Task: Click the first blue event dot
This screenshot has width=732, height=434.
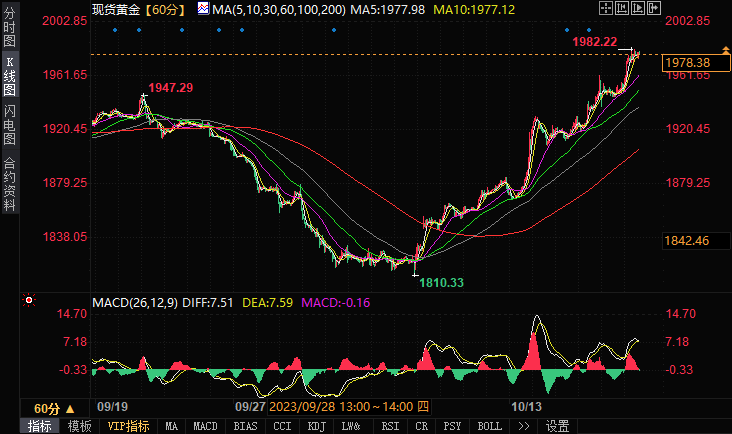Action: point(116,30)
